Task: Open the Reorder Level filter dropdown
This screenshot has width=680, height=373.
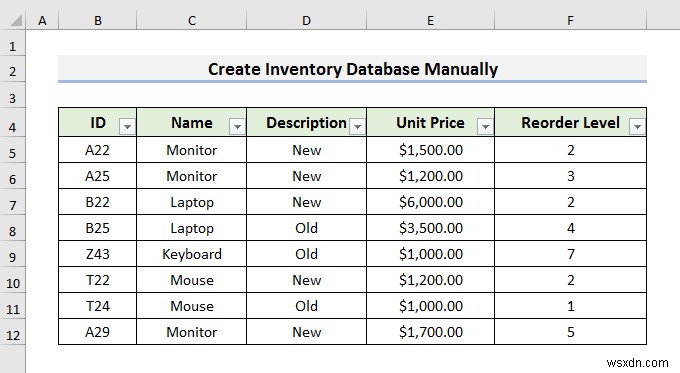Action: (637, 126)
